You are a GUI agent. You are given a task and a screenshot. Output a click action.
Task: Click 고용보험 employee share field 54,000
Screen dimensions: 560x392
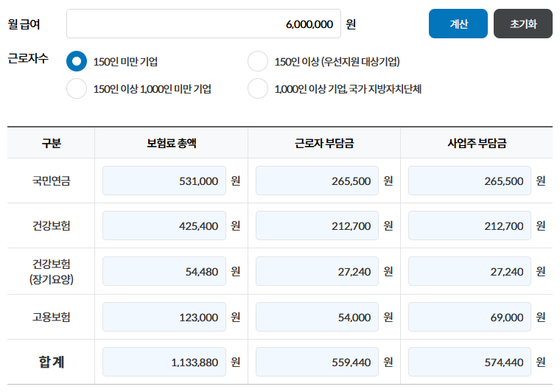[317, 317]
